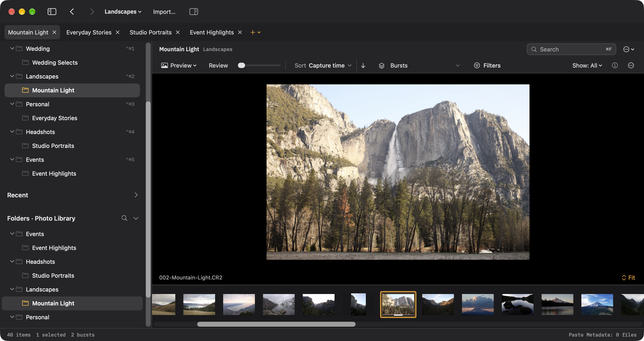This screenshot has height=341, width=644.
Task: Close the Studio Portraits tab
Action: pyautogui.click(x=178, y=32)
